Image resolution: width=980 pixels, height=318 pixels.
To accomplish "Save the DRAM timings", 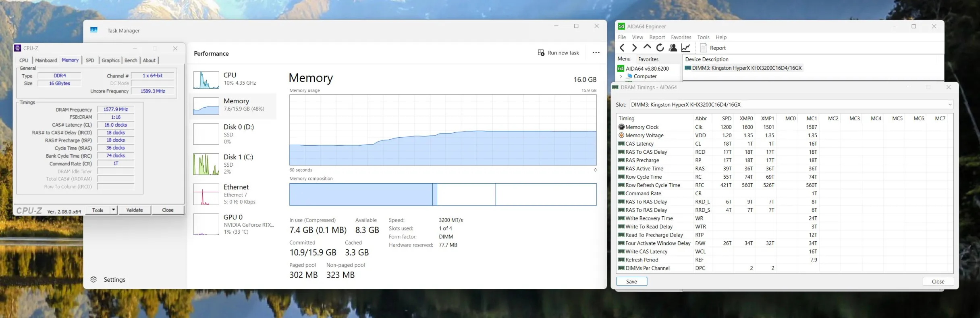I will (x=631, y=281).
